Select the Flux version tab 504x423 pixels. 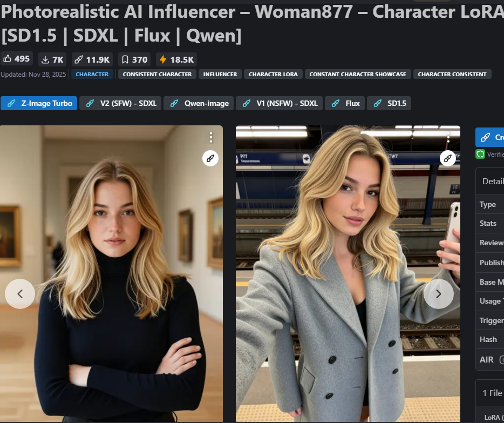[345, 103]
